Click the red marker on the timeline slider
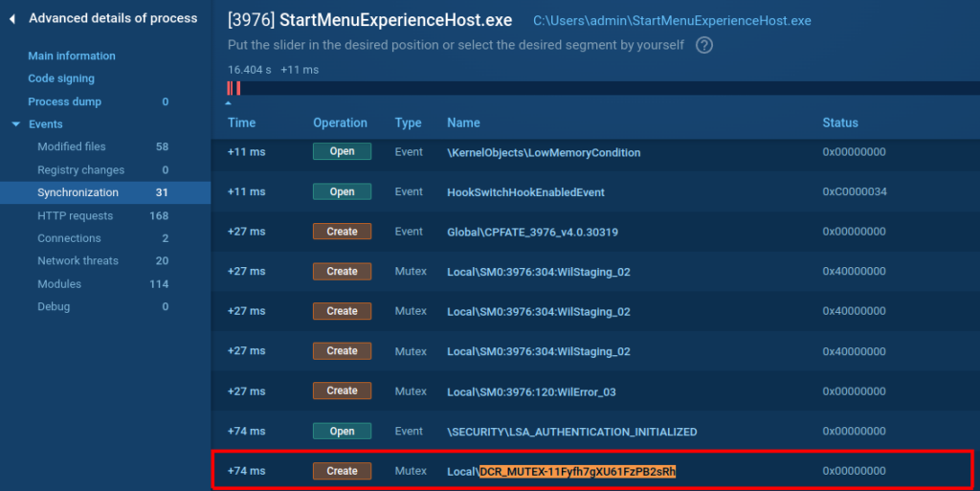Image resolution: width=980 pixels, height=491 pixels. [x=234, y=88]
